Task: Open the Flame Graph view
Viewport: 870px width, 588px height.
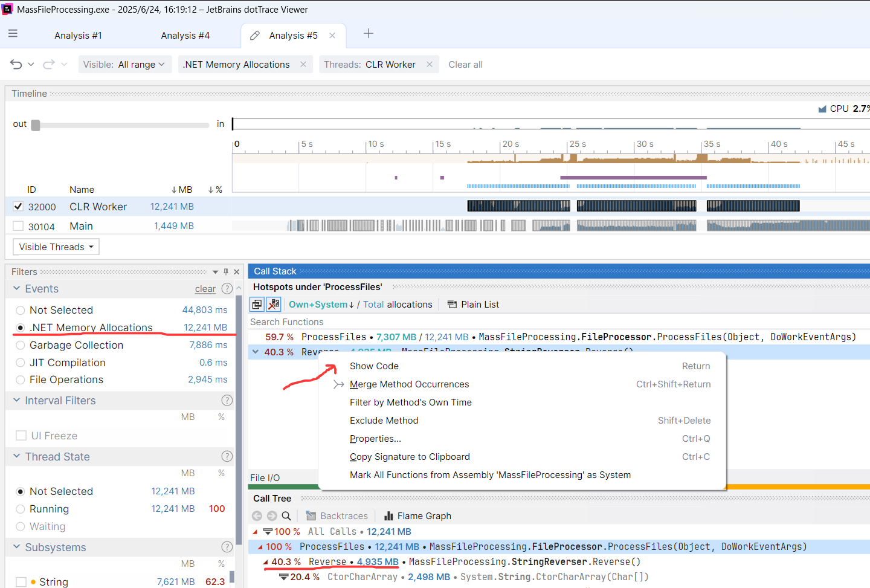Action: tap(417, 515)
